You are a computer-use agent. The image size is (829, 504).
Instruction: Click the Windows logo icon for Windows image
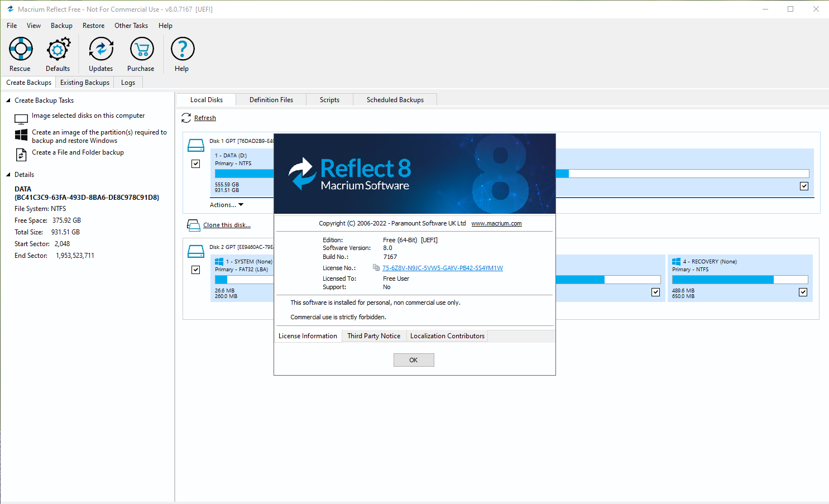(21, 135)
